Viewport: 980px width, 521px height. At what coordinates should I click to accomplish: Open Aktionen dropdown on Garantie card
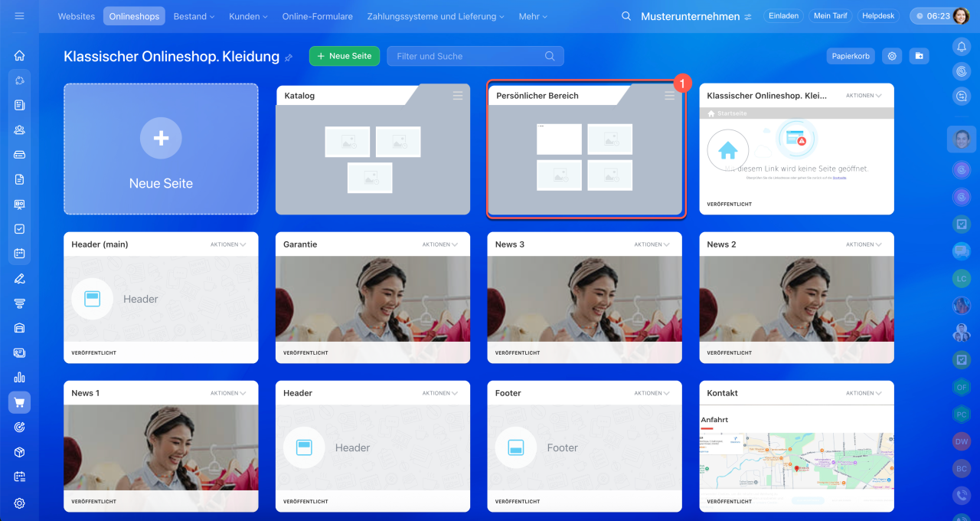click(x=440, y=244)
